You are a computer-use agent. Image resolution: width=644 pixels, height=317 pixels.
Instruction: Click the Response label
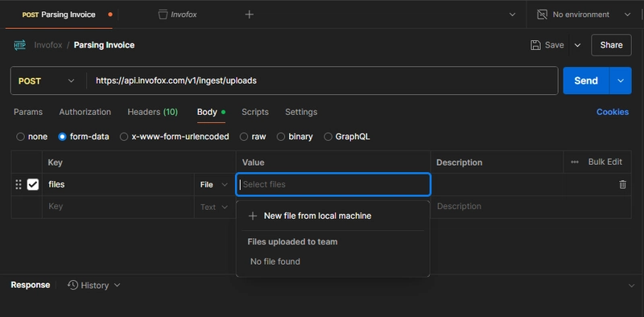click(31, 285)
